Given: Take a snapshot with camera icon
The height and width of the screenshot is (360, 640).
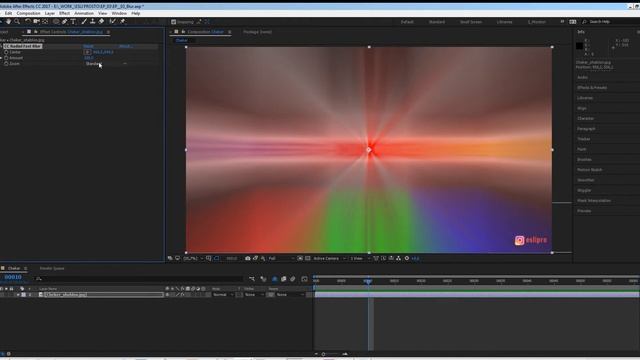Looking at the screenshot, I should (x=248, y=258).
